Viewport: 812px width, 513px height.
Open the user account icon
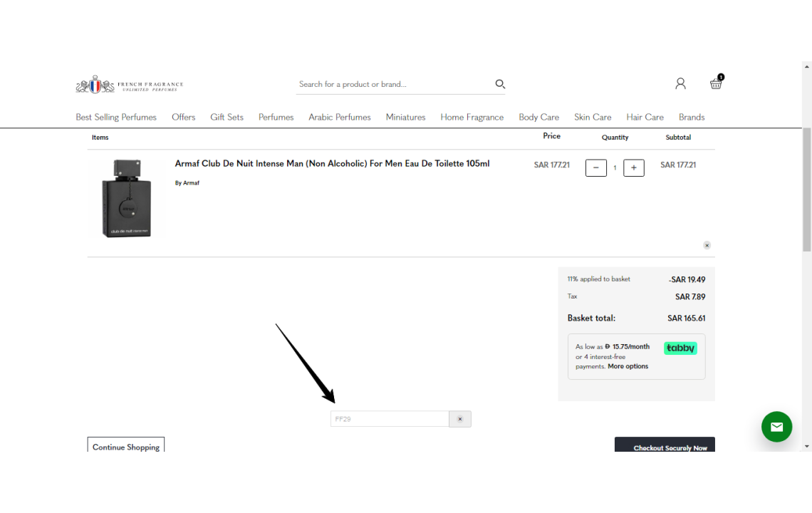680,83
